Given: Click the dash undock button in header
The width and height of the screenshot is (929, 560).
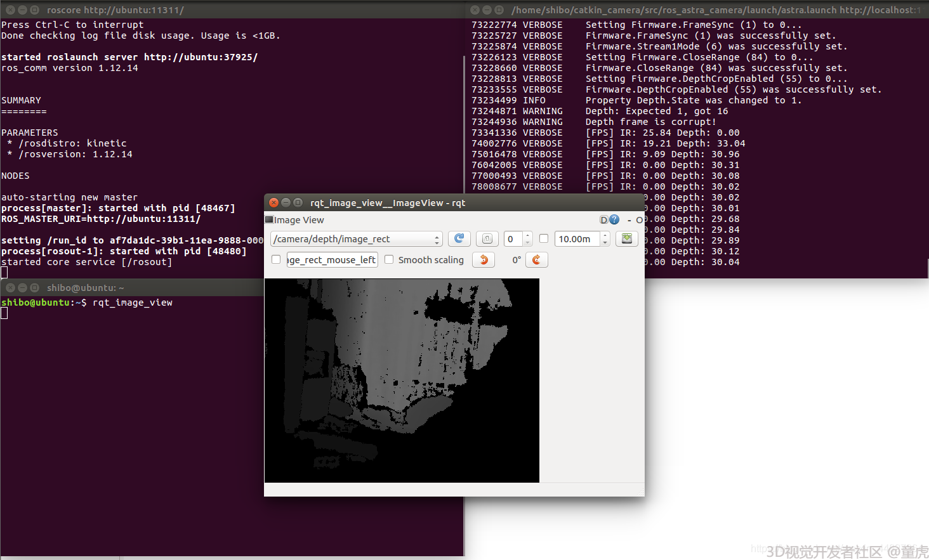Looking at the screenshot, I should pyautogui.click(x=629, y=220).
